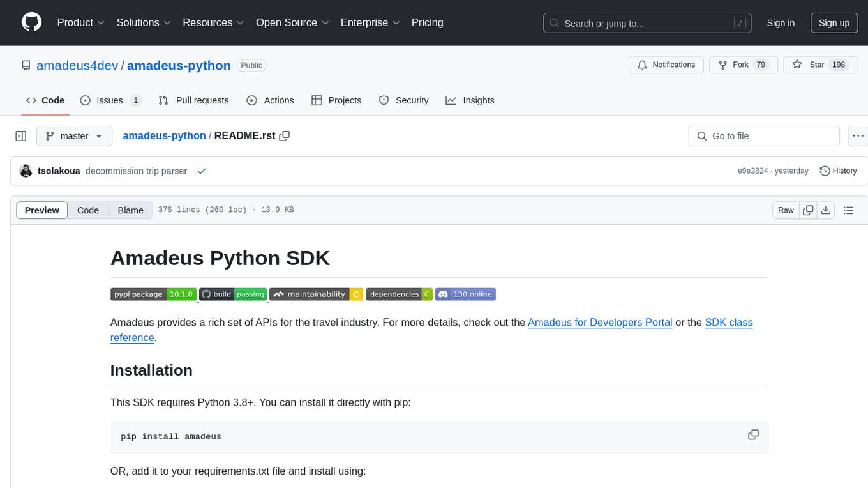The image size is (868, 488).
Task: Click the build passing badge
Action: click(x=233, y=294)
